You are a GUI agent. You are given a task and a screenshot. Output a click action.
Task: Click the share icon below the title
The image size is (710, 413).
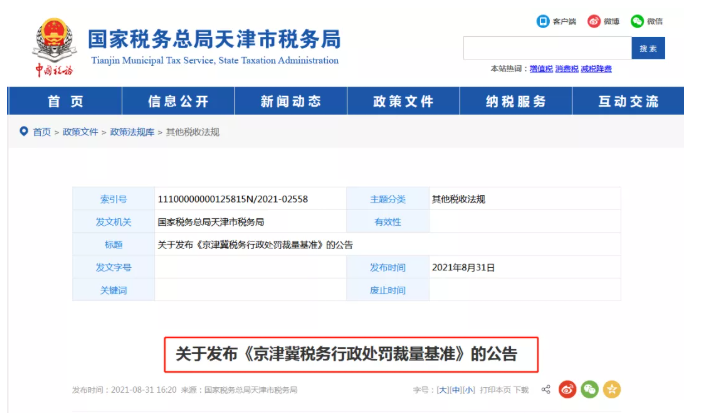(x=546, y=389)
